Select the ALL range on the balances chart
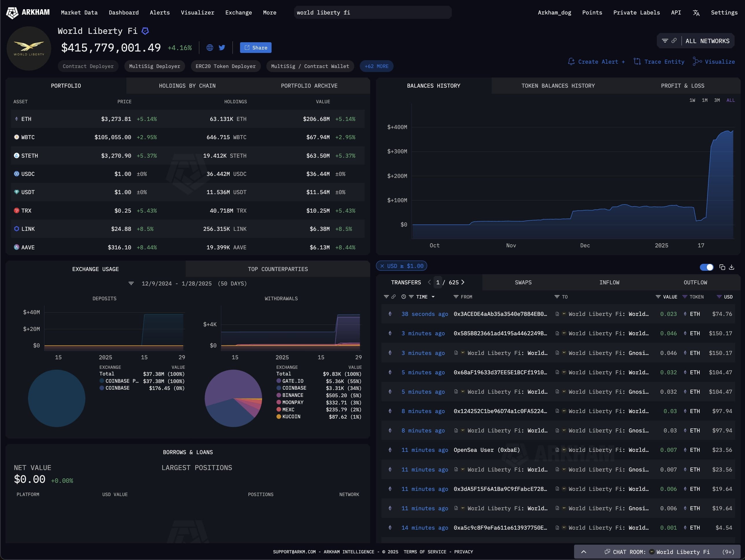The height and width of the screenshot is (560, 745). 731,100
